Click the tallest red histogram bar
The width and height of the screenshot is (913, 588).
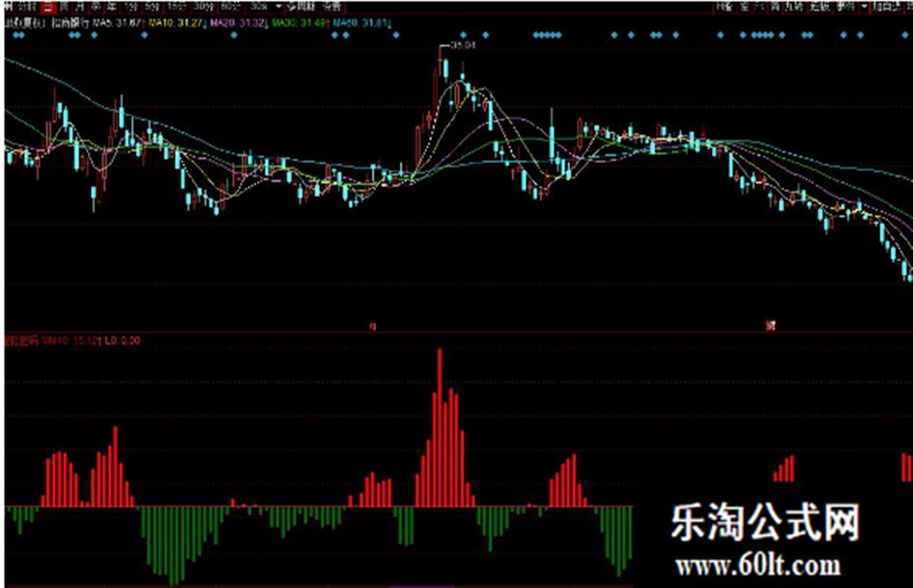[440, 428]
